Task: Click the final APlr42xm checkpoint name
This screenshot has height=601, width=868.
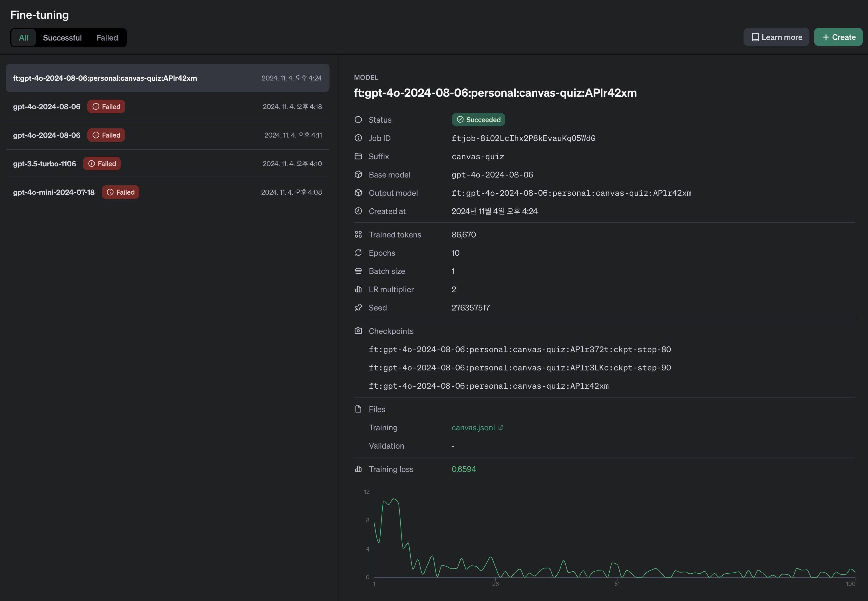Action: point(489,386)
